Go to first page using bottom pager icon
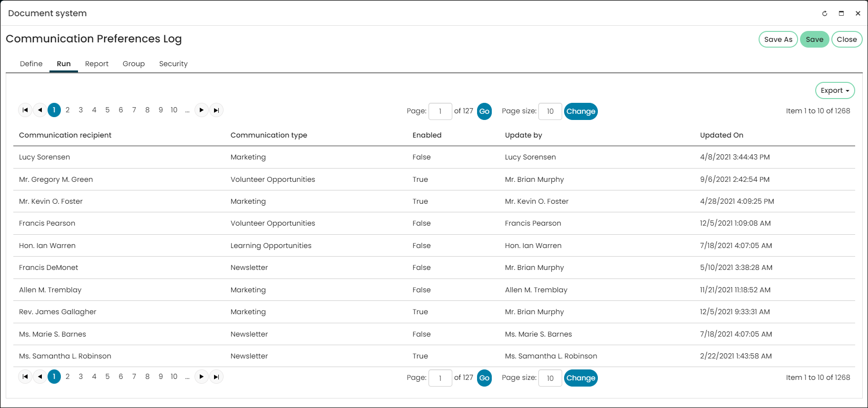The height and width of the screenshot is (408, 868). tap(25, 377)
